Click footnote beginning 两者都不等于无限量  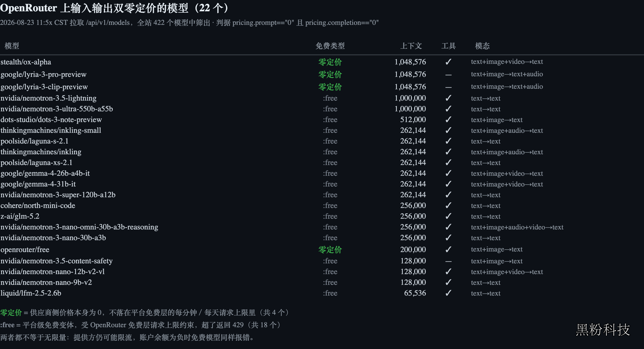point(128,337)
